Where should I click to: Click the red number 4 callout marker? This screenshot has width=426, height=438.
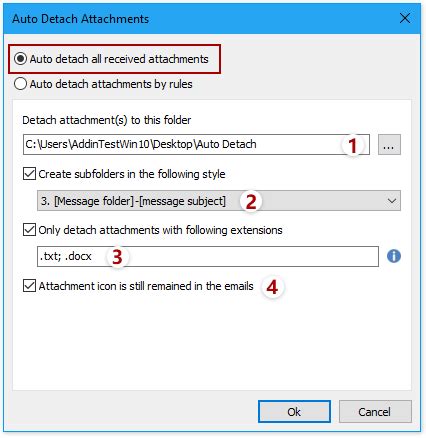click(272, 287)
